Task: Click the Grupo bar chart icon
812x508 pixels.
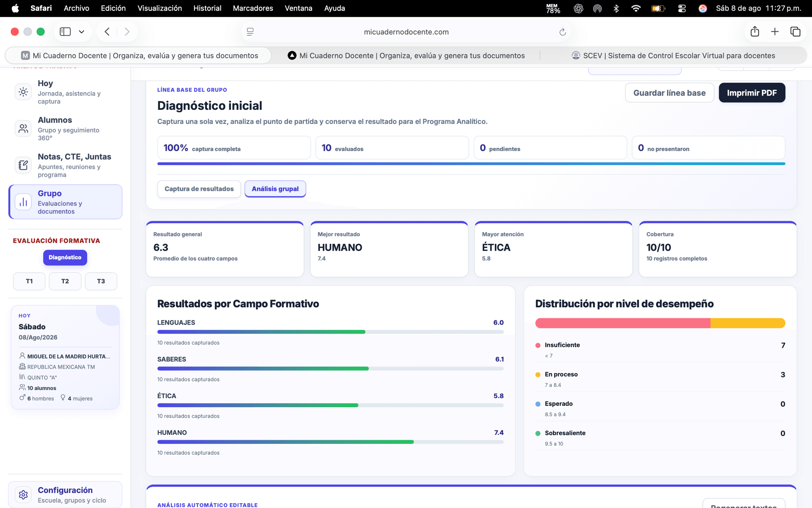Action: 23,202
